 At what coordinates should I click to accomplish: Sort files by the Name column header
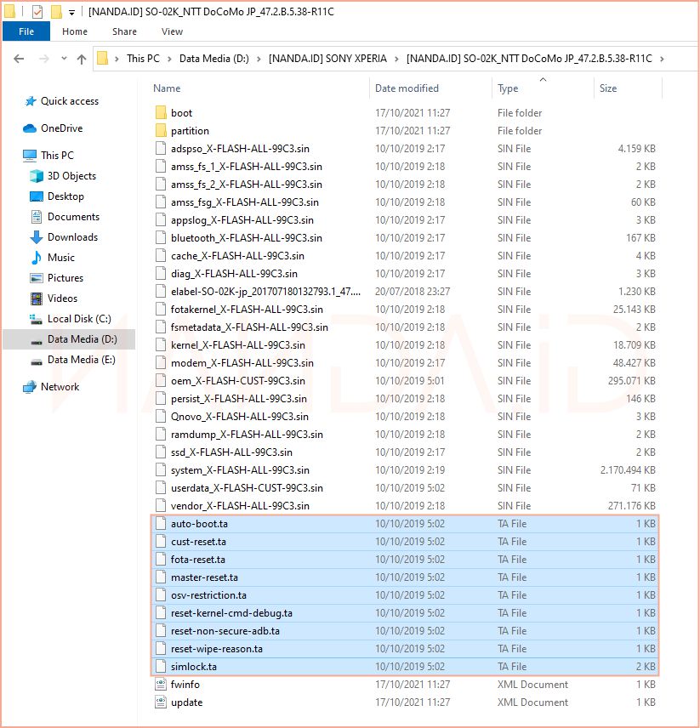click(x=168, y=88)
